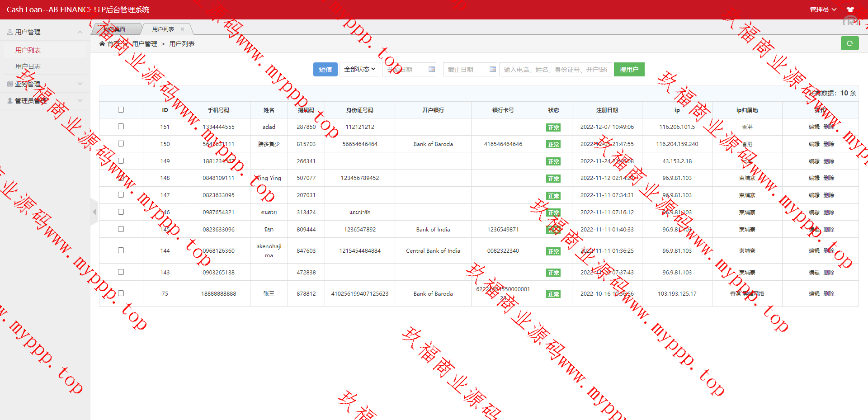Viewport: 868px width, 420px height.
Task: Click the phone/name search input field
Action: [x=555, y=69]
